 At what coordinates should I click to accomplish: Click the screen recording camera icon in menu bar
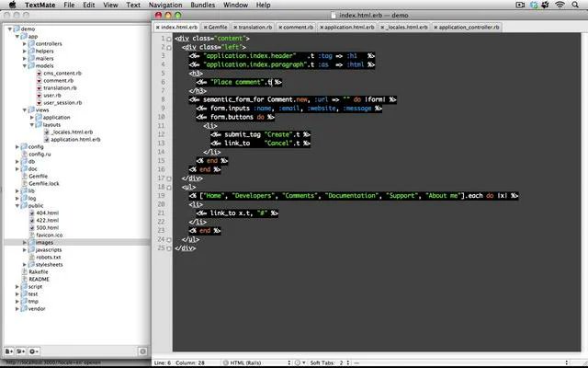coord(520,5)
